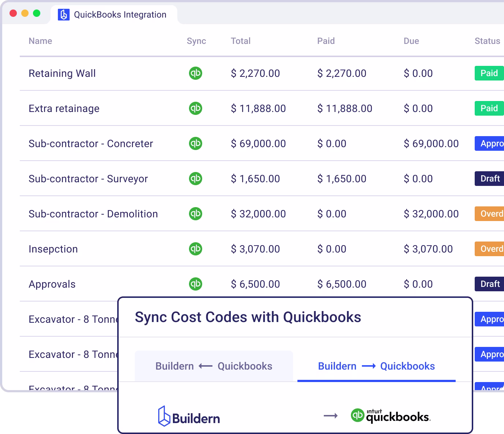
Task: Open the Retaining Wall entry
Action: [62, 74]
